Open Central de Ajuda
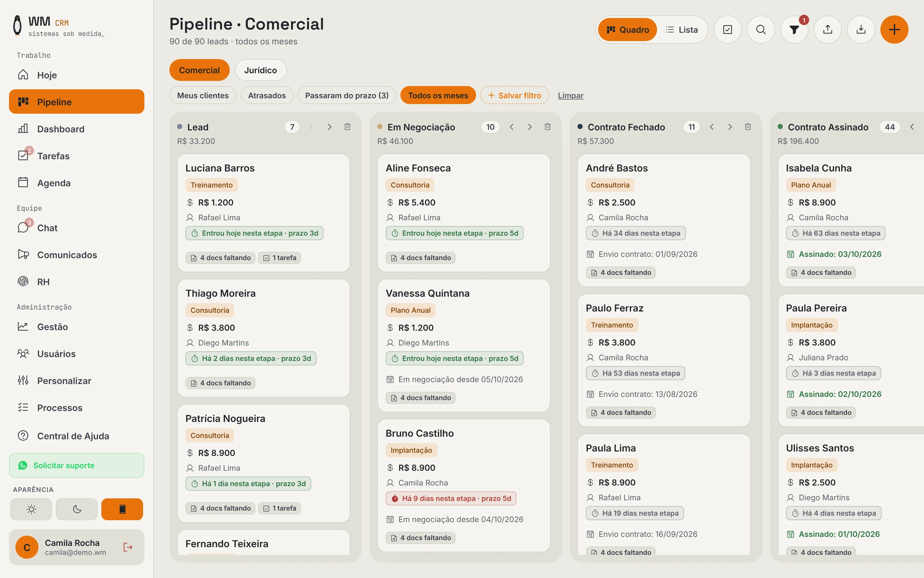Screen dimensions: 924x578 (x=77, y=436)
